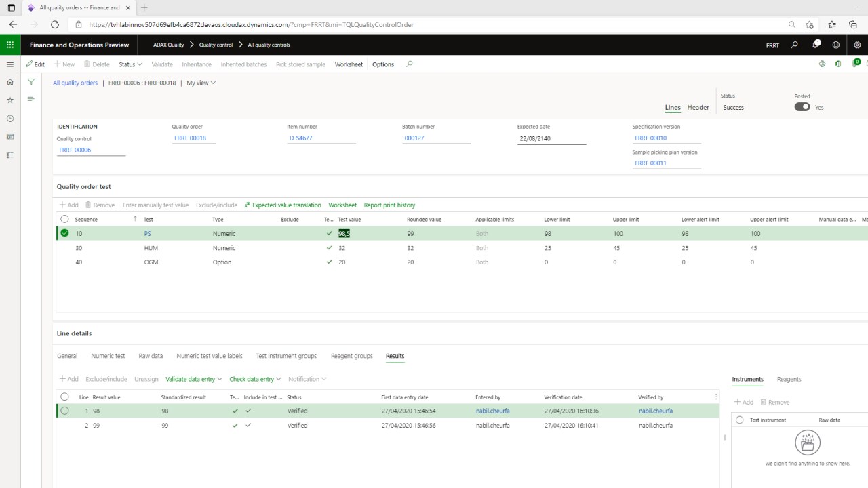Open Favorites star in left sidebar
Screen dimensions: 868x488
(x=10, y=100)
